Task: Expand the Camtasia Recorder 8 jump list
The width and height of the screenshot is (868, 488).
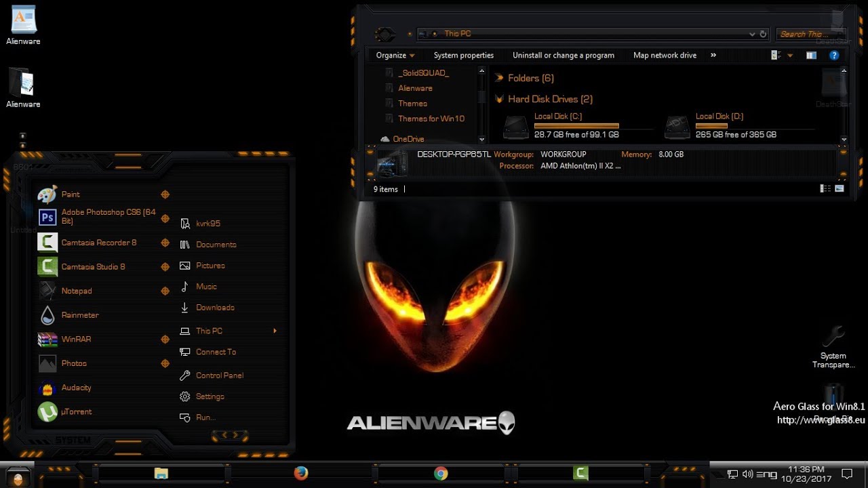Action: point(165,243)
